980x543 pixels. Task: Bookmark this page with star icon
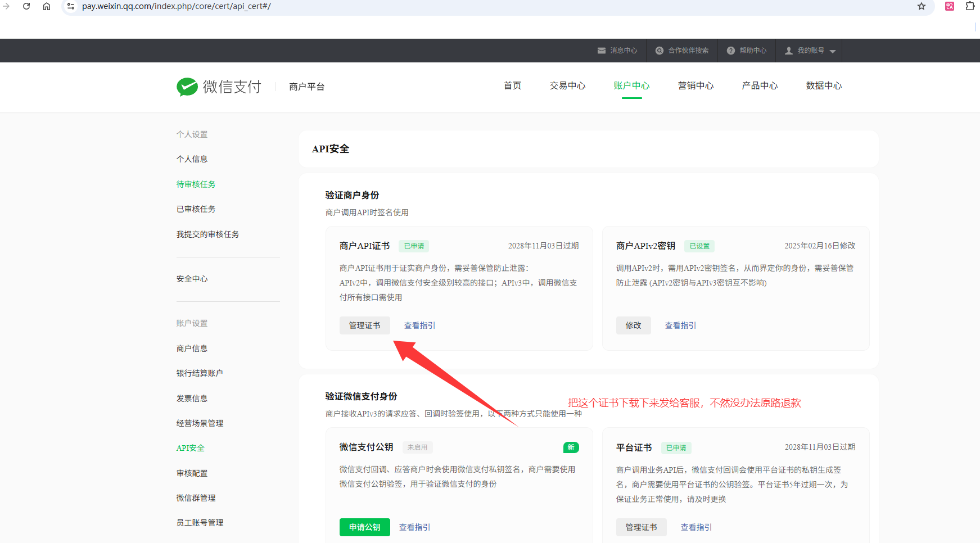click(922, 6)
